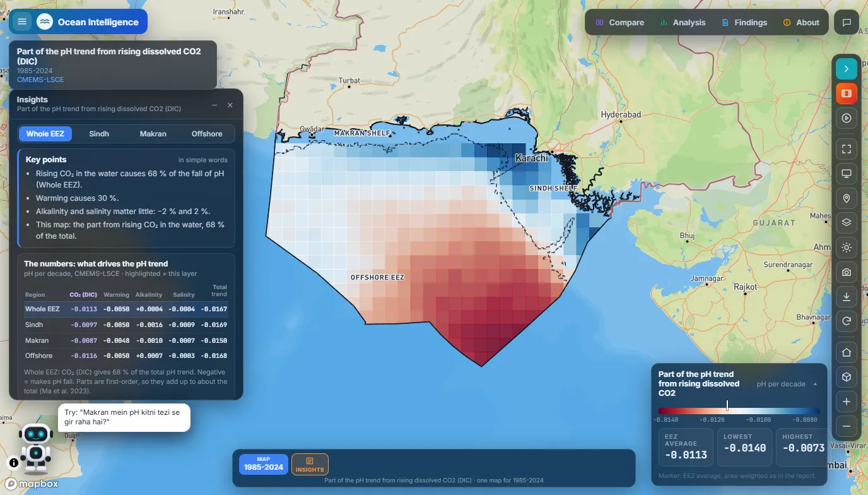Switch to the Sindh tab

point(99,134)
